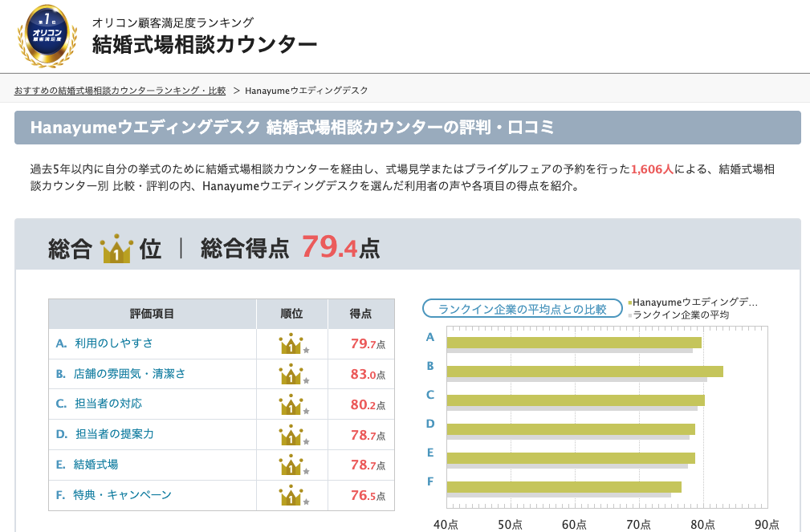Click the olive bar for category B
Viewport: 810px width, 532px height.
pyautogui.click(x=584, y=372)
